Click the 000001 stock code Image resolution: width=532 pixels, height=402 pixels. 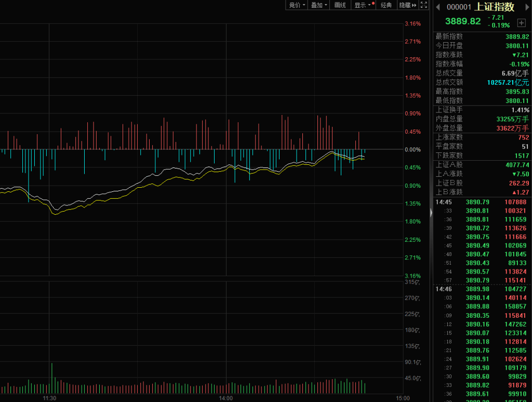459,7
